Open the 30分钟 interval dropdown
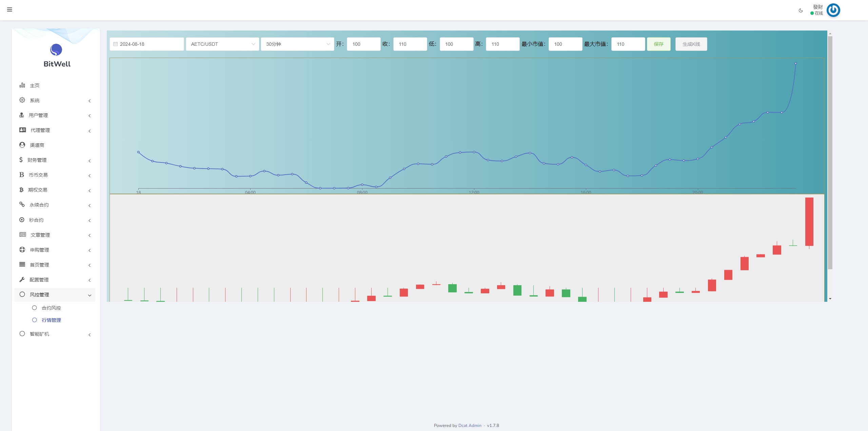 point(297,44)
